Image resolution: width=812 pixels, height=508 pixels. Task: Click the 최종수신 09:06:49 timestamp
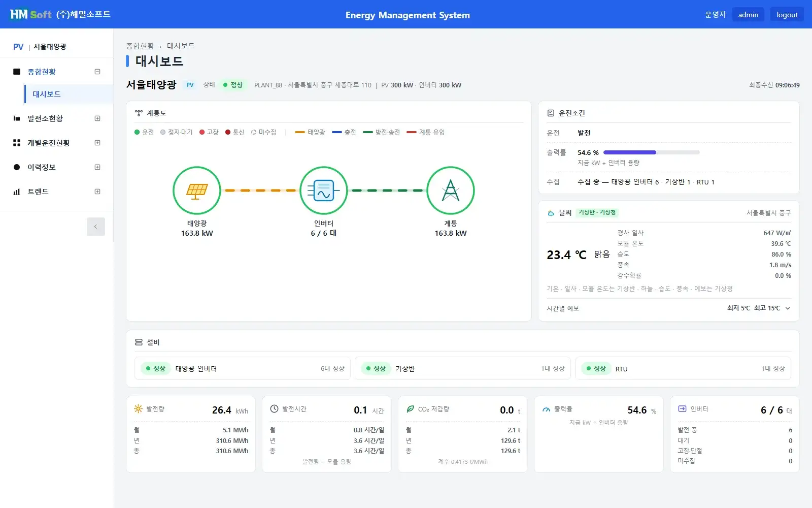point(774,85)
